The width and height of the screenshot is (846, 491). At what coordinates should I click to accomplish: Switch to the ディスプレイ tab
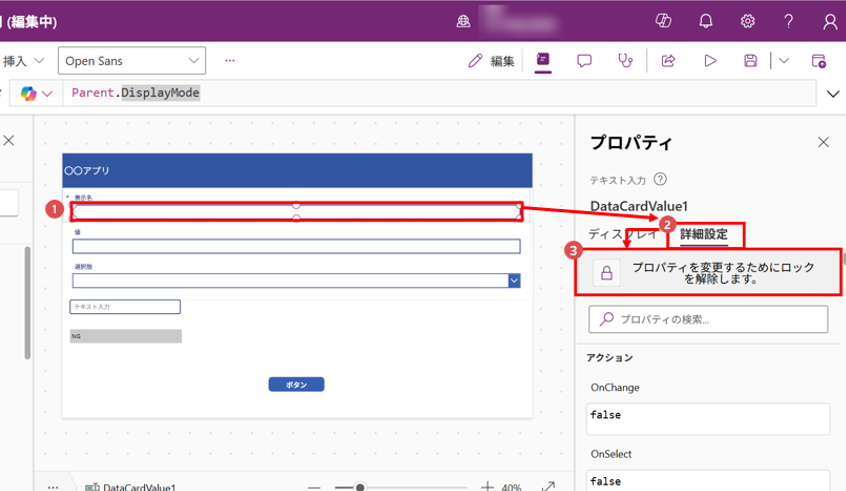tap(622, 235)
